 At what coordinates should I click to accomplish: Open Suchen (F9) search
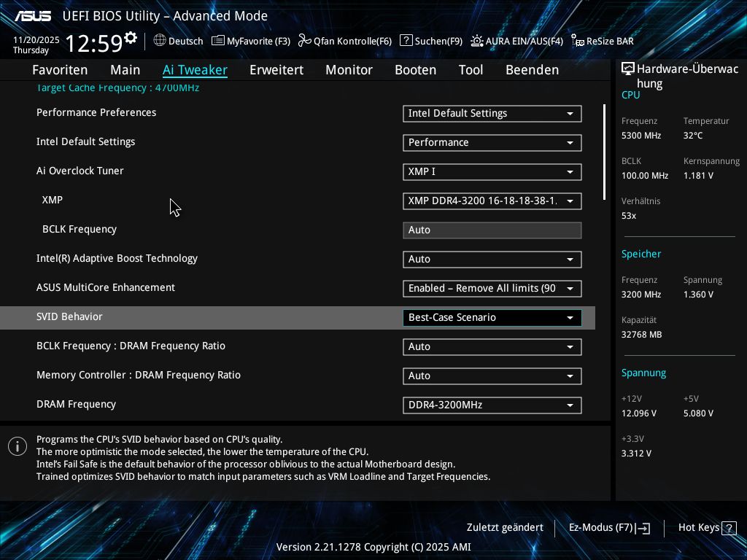(431, 41)
